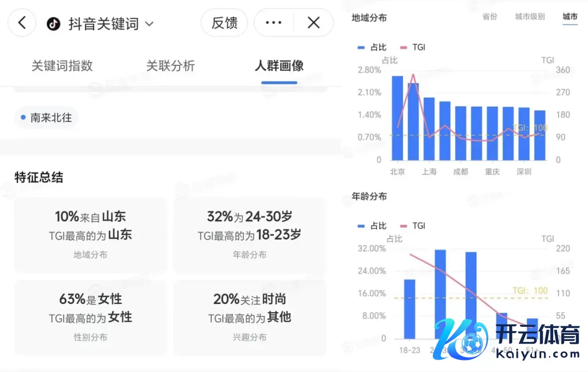588x372 pixels.
Task: Expand the 抖音关键词 dropdown chevron
Action: click(150, 24)
